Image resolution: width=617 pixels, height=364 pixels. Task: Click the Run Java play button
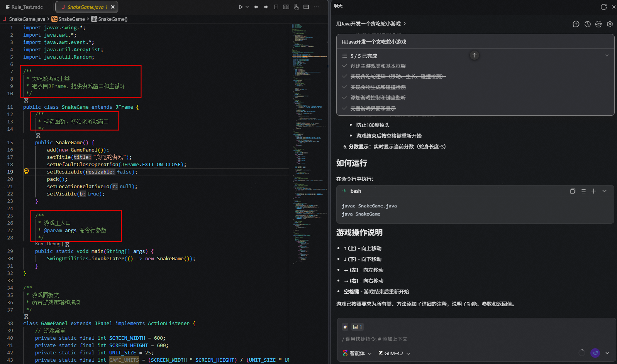coord(240,7)
